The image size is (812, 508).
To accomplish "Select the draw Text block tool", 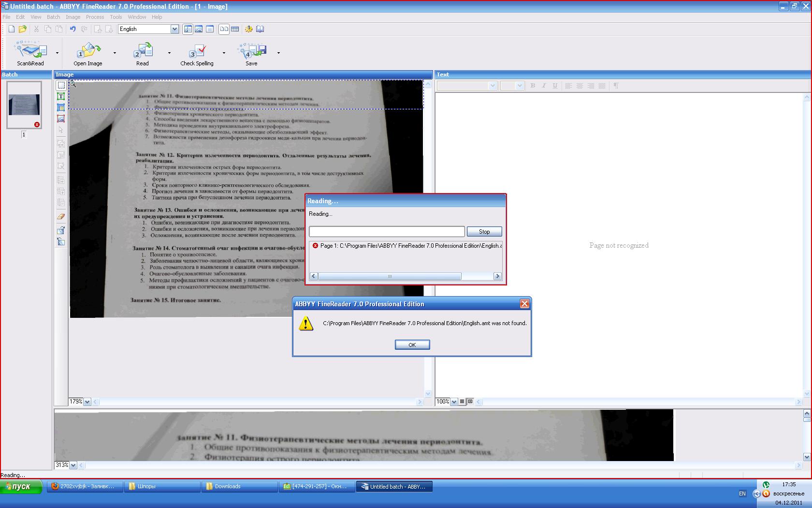I will (x=61, y=96).
